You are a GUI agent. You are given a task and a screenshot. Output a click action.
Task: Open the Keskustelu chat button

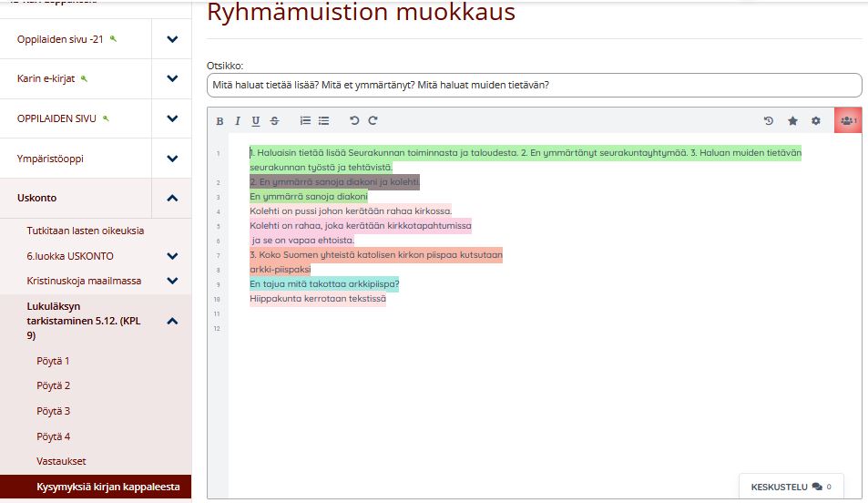point(791,487)
